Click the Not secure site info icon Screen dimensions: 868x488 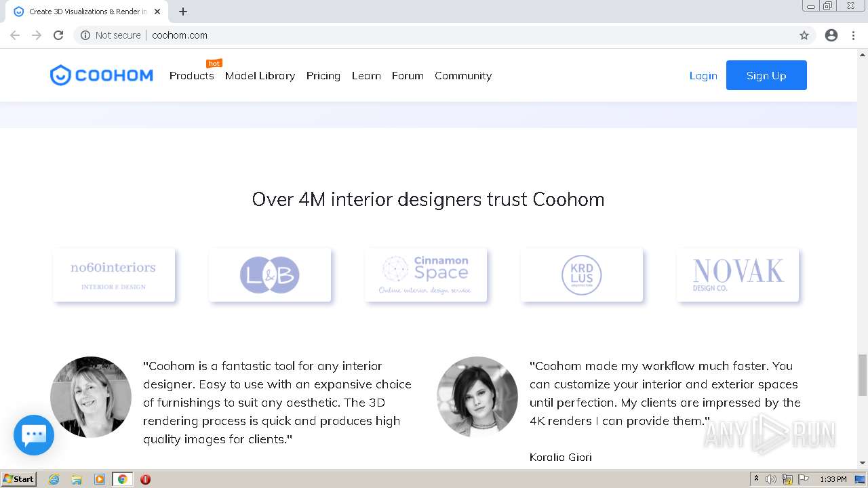click(85, 35)
